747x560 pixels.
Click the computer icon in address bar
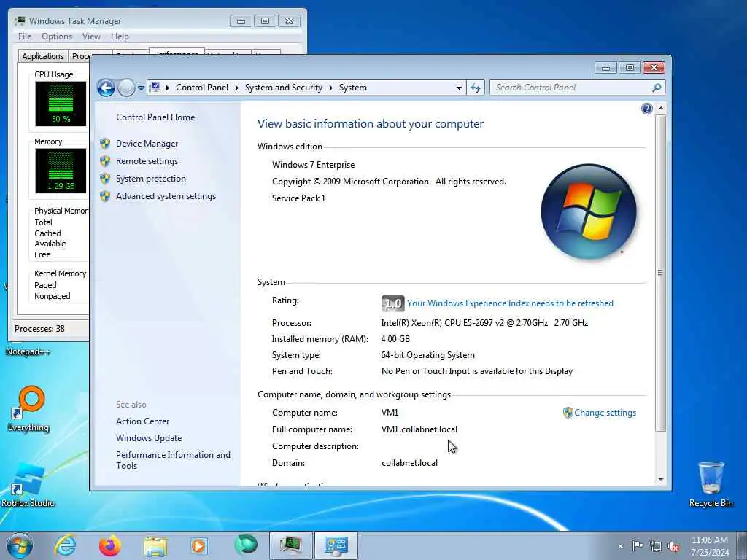pos(155,87)
